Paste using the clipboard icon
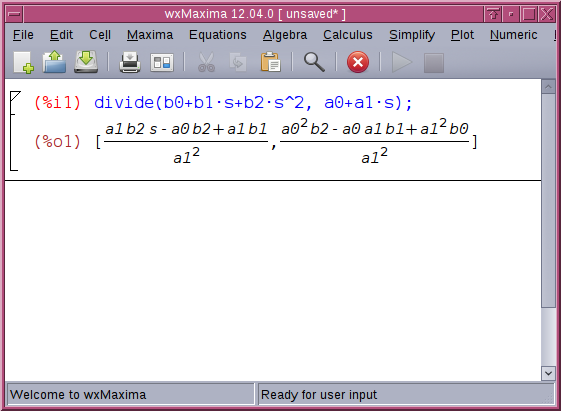561x411 pixels. [x=270, y=62]
